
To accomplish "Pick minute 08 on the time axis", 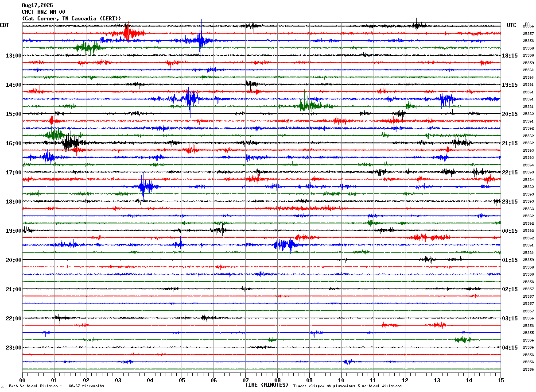I will click(x=277, y=380).
